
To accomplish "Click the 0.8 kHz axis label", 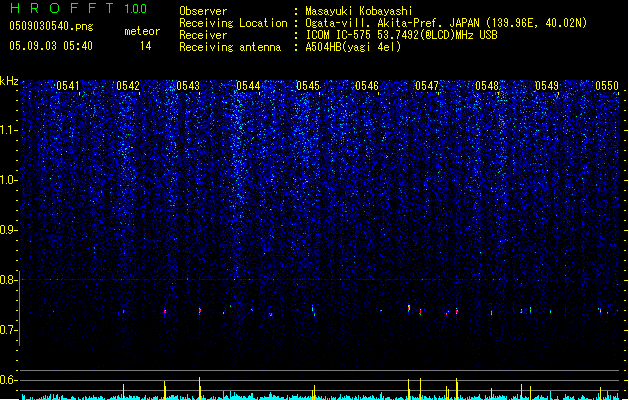I will pos(8,280).
